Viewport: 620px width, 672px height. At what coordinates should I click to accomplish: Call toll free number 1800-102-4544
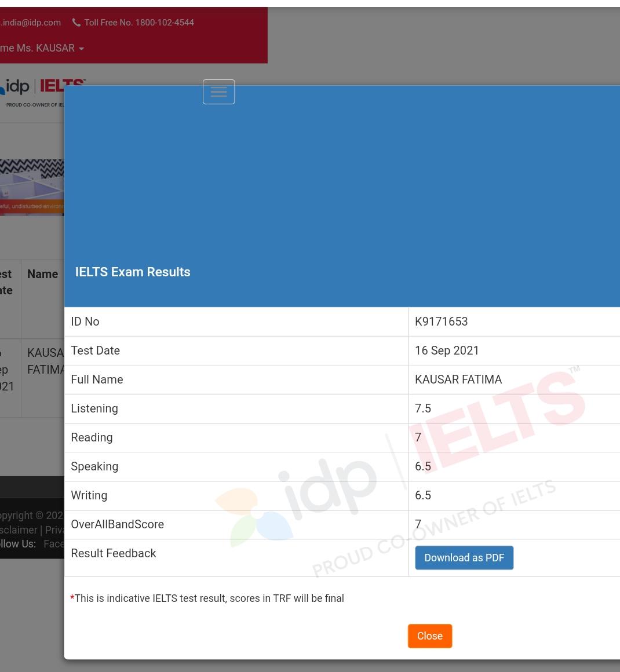click(x=139, y=23)
